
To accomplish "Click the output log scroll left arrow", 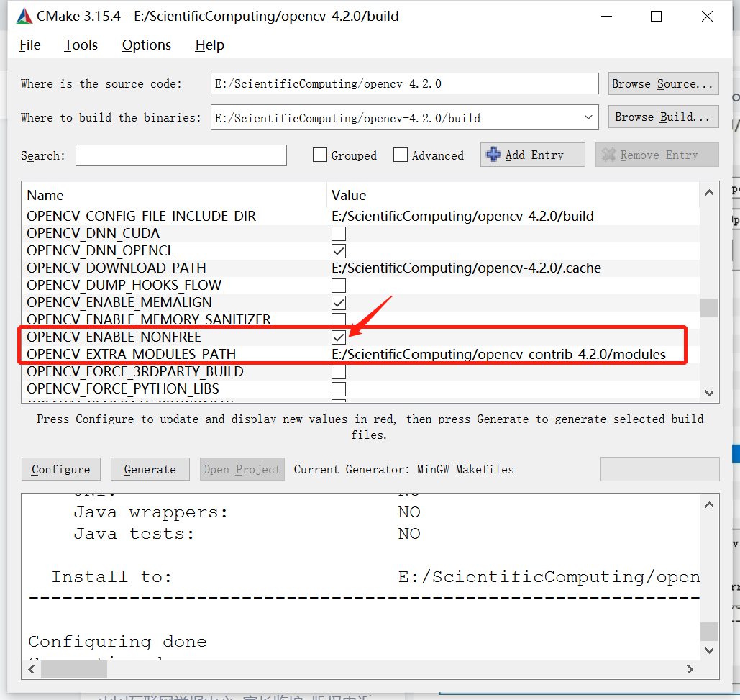I will click(x=32, y=669).
